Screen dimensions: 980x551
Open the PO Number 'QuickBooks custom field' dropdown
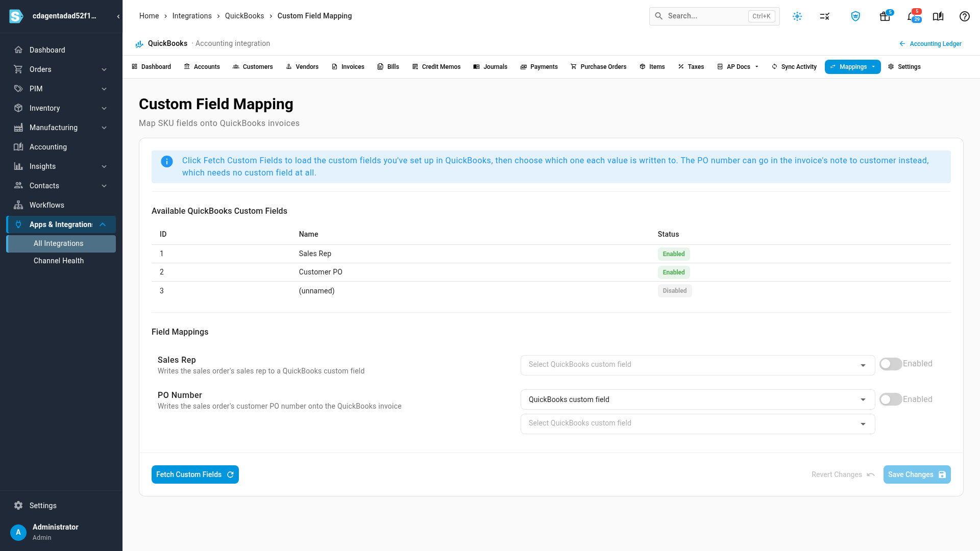[698, 399]
